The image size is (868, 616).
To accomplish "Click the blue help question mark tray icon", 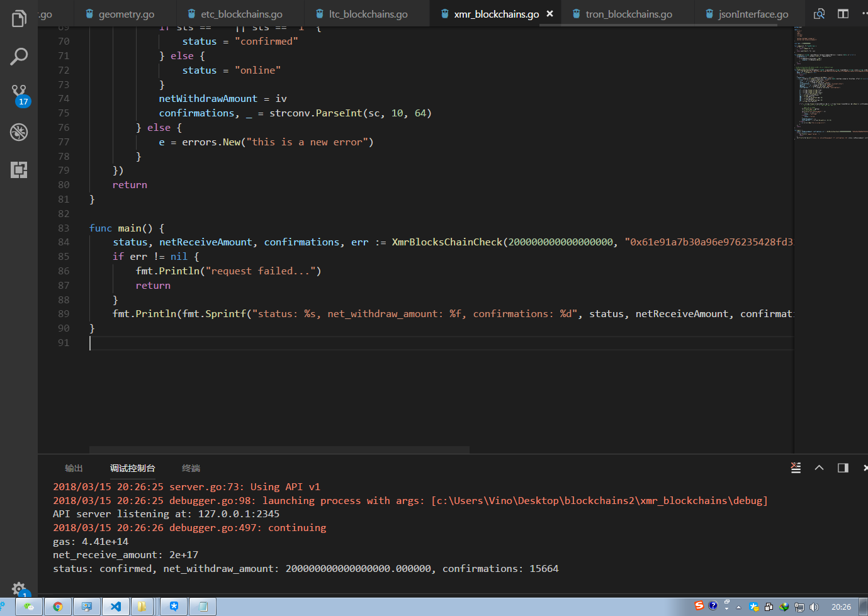I will point(713,605).
